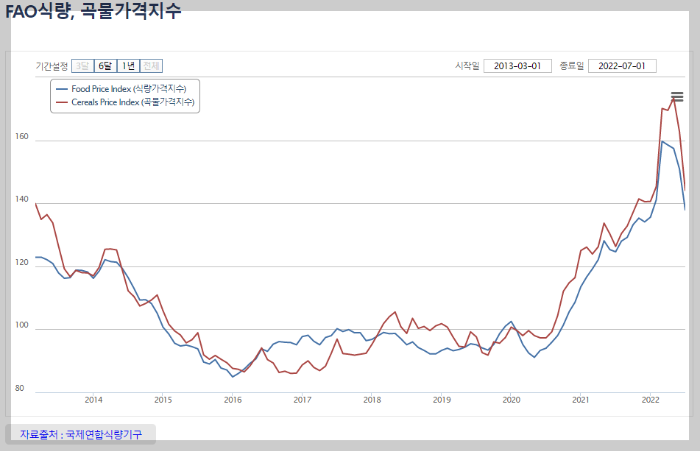Click the 120 y-axis value

click(21, 262)
